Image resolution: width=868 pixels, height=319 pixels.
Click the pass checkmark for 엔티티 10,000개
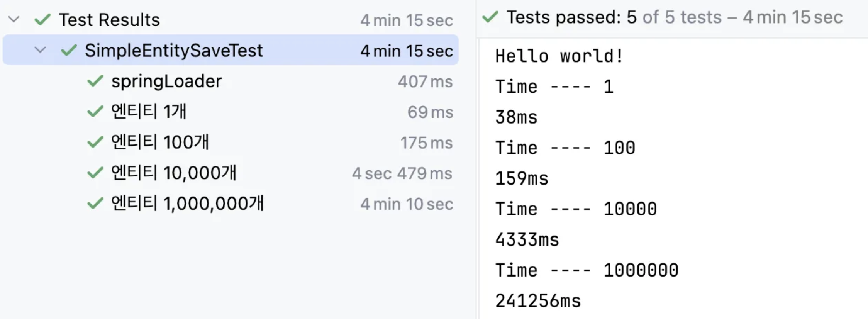tap(95, 173)
